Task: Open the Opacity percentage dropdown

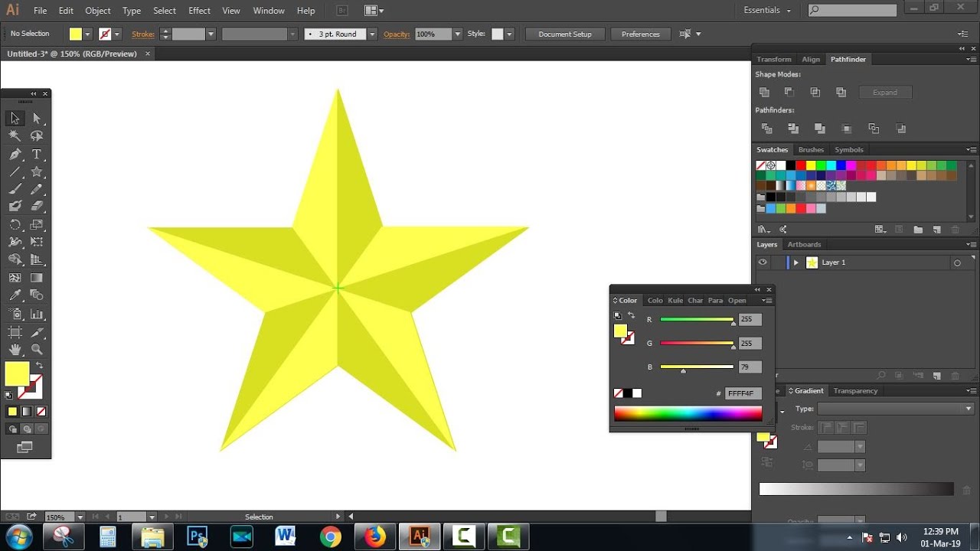Action: point(458,34)
